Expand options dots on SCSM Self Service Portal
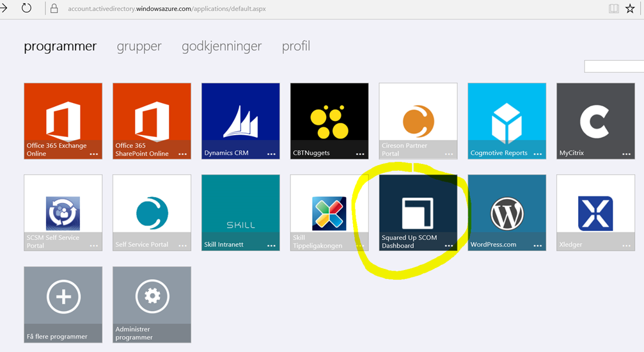Screen dimensions: 644x352 pyautogui.click(x=94, y=246)
